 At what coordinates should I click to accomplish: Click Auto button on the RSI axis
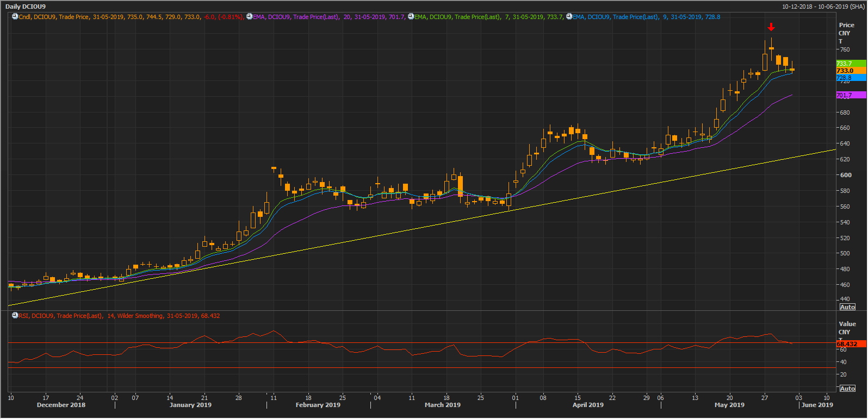click(x=847, y=389)
